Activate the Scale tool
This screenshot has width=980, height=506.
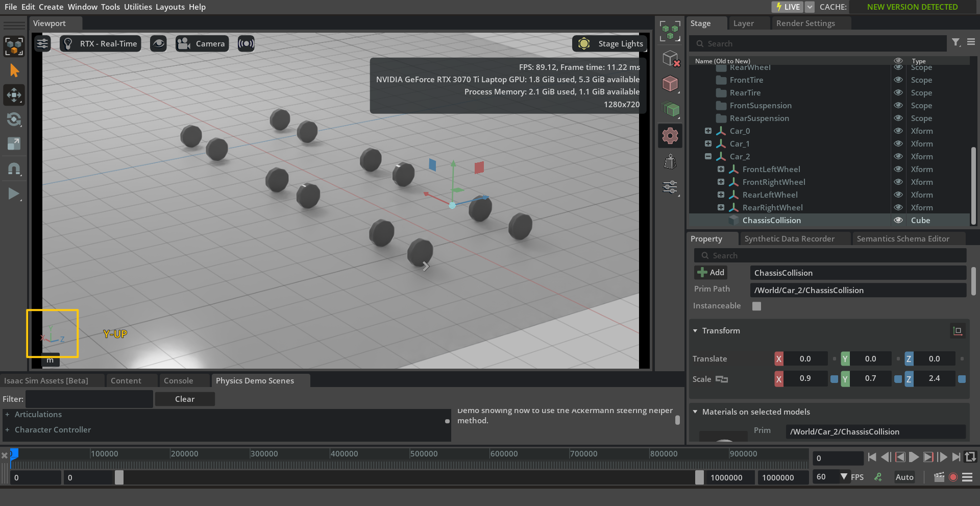tap(14, 144)
